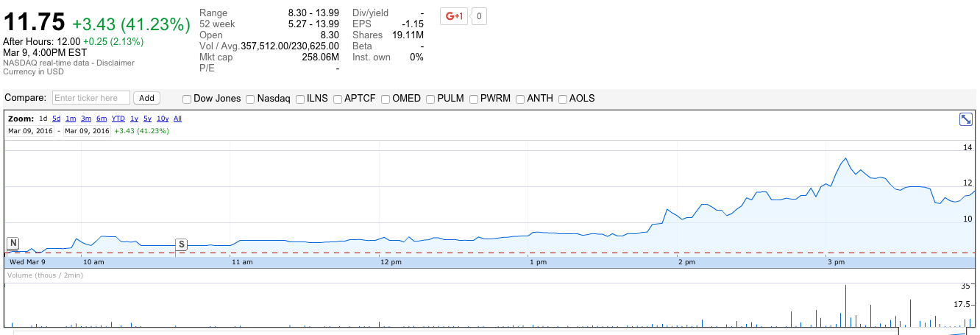Image resolution: width=980 pixels, height=335 pixels.
Task: Enable Dow Jones comparison checkbox
Action: pos(187,99)
